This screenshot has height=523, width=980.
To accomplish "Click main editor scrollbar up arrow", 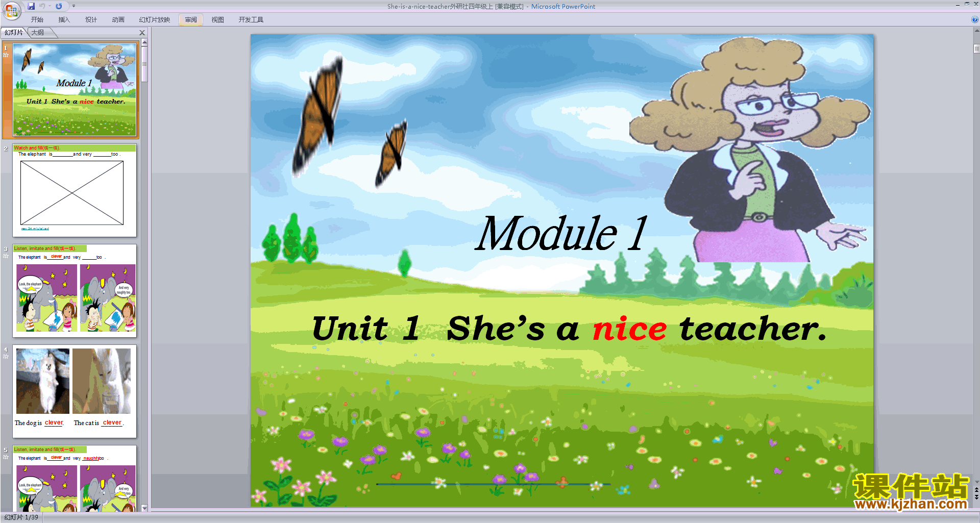I will [976, 31].
